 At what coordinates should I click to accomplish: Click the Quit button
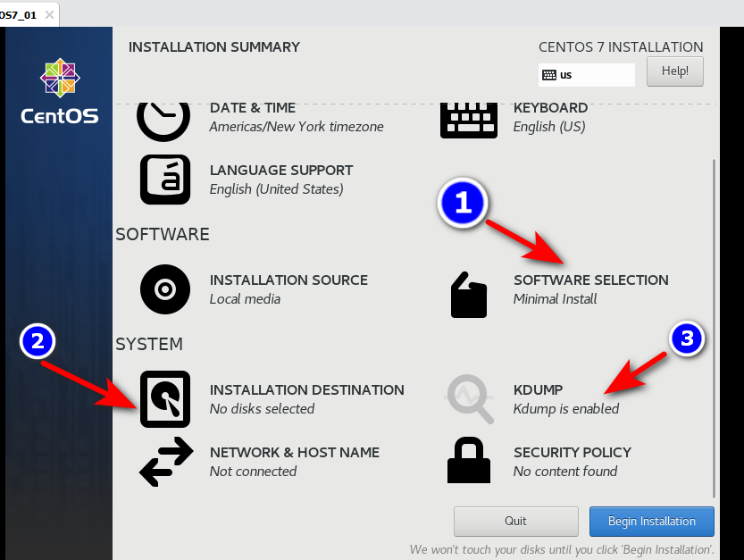[515, 521]
